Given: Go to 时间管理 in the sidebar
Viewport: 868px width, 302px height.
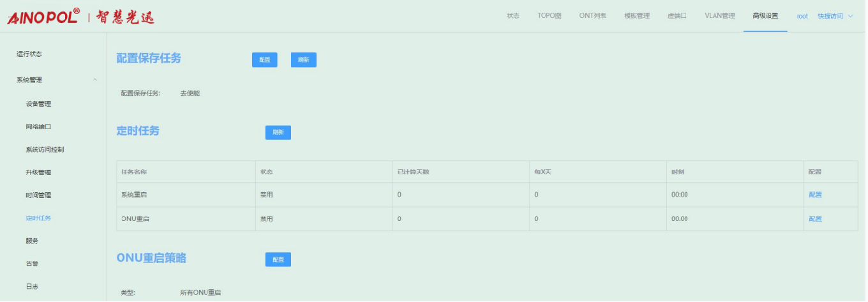Looking at the screenshot, I should 38,195.
